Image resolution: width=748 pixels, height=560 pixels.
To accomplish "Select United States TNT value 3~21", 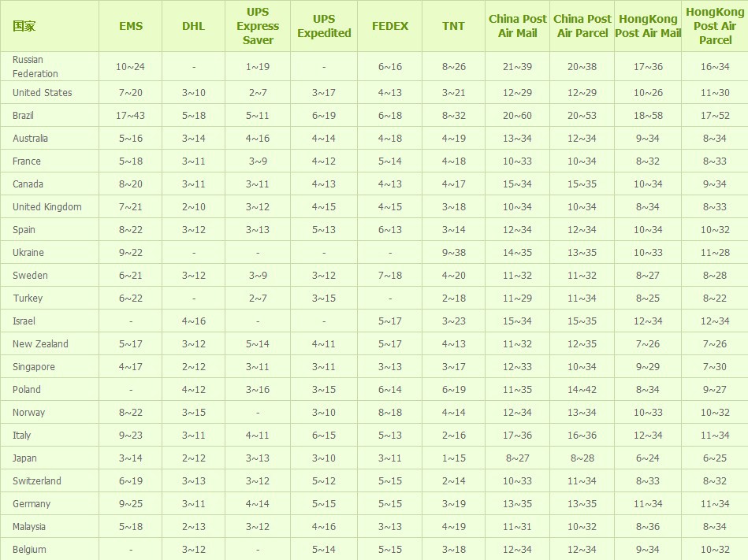I will click(454, 92).
